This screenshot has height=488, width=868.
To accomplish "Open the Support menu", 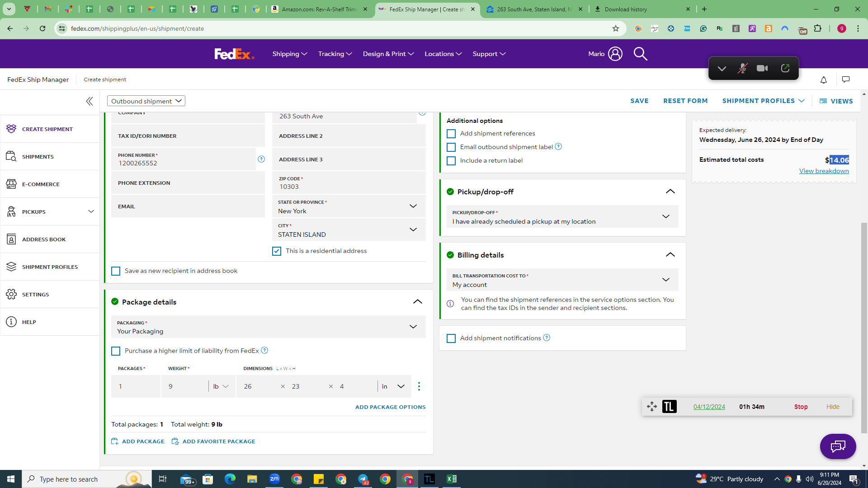I will [x=489, y=54].
